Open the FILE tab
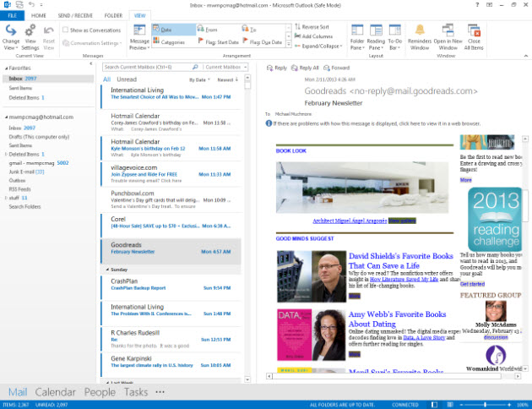 [12, 15]
